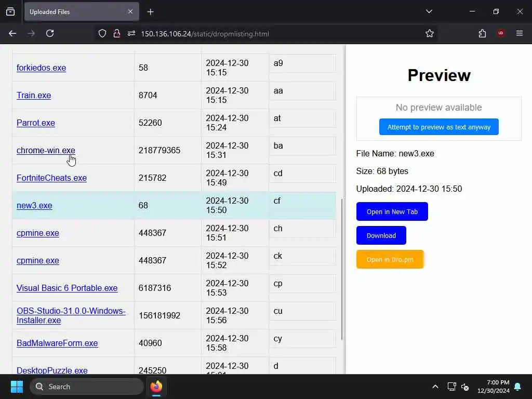Screen dimensions: 532x399
Task: Open the FortniteCheats.exe file link
Action: pyautogui.click(x=51, y=178)
